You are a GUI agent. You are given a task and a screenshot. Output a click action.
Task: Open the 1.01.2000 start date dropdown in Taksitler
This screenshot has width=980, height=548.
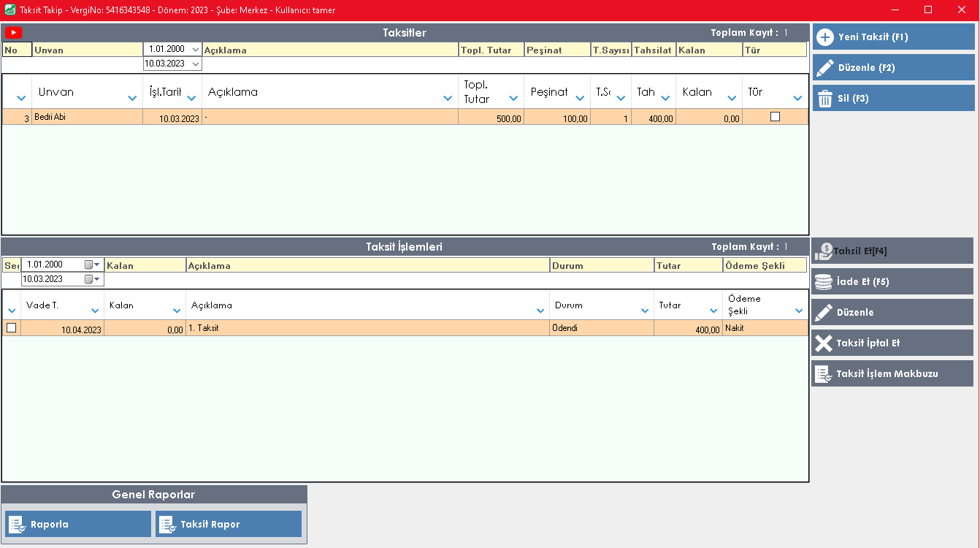coord(195,50)
